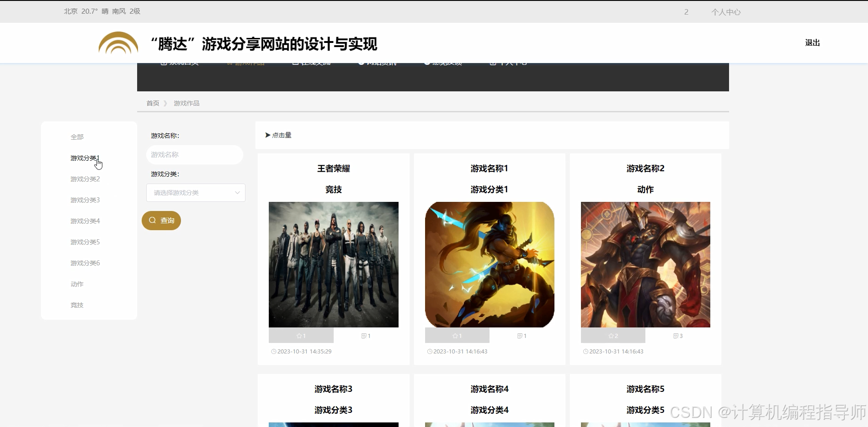Click 动作 label on 游戏名称2 card
Screen dimensions: 868x427
coord(645,190)
